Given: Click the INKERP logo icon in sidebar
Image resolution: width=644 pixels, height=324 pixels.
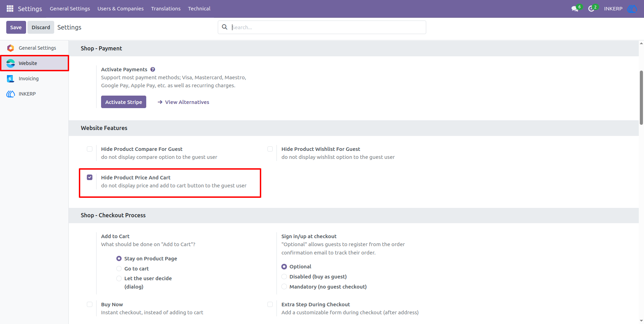Looking at the screenshot, I should 11,94.
